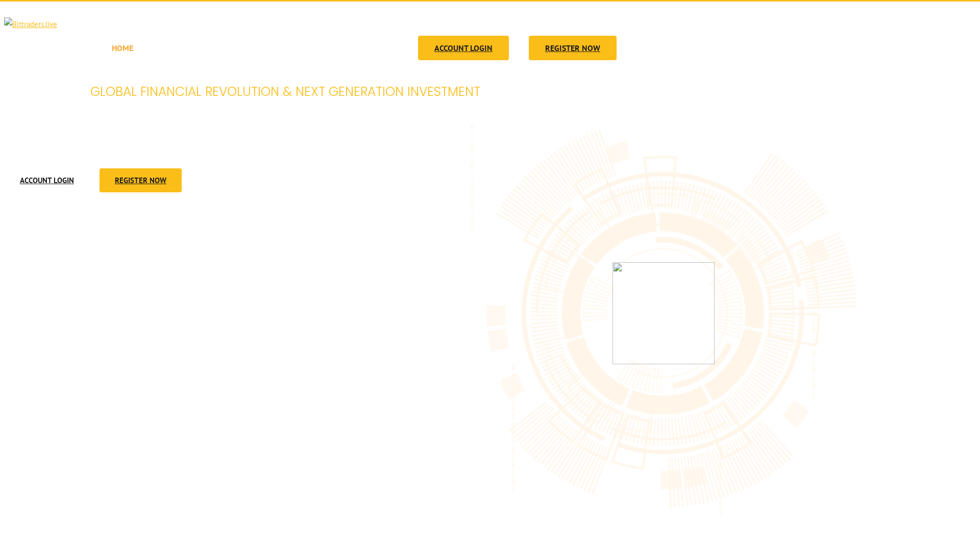The width and height of the screenshot is (980, 551).
Task: Go to the HOME menu item
Action: pos(122,48)
